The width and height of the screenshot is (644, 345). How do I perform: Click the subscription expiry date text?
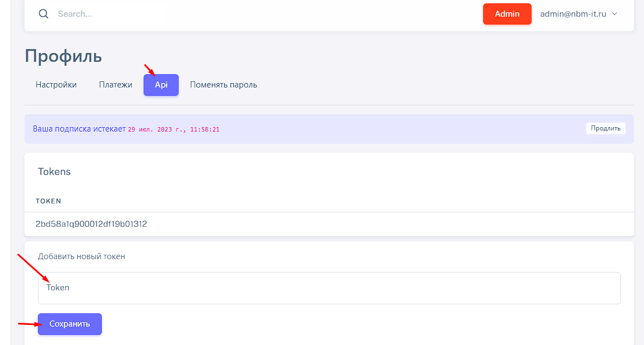coord(174,129)
